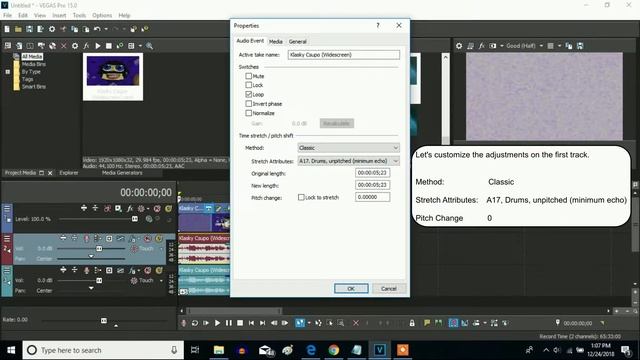Open the Insert menu
This screenshot has width=640, height=360.
59,15
